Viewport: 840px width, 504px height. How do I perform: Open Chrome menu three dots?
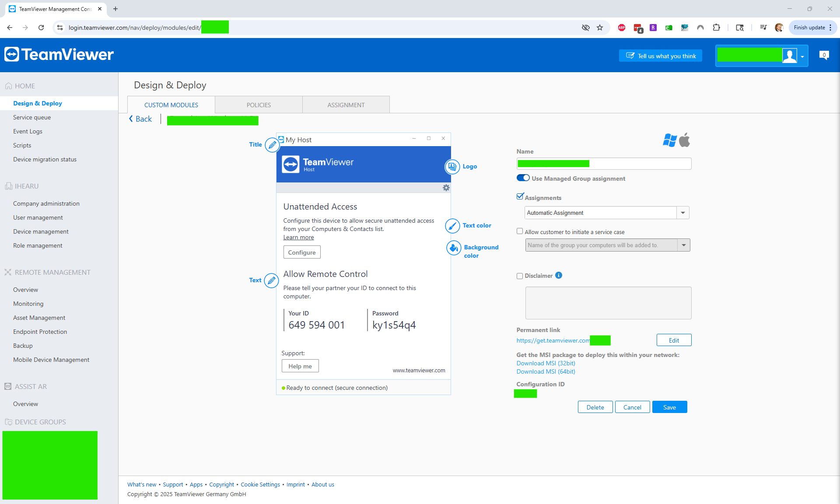point(830,28)
